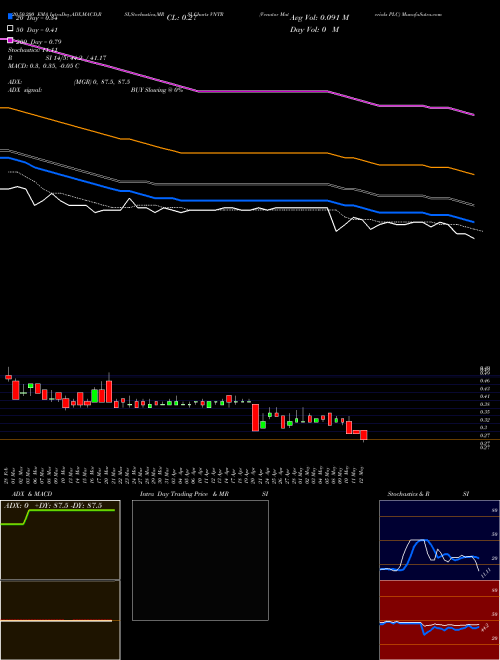Click the "BUY Slowing @ 0%" signal text
Image resolution: width=500 pixels, height=660 pixels.
click(x=157, y=90)
